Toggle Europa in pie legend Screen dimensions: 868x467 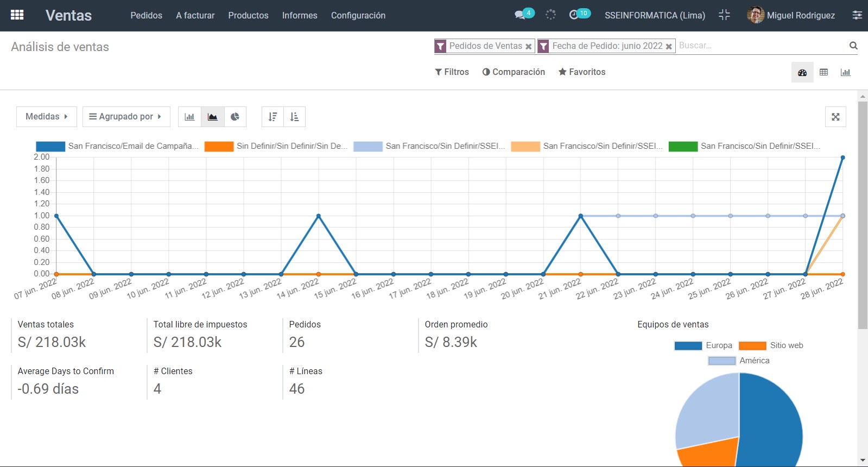[704, 345]
